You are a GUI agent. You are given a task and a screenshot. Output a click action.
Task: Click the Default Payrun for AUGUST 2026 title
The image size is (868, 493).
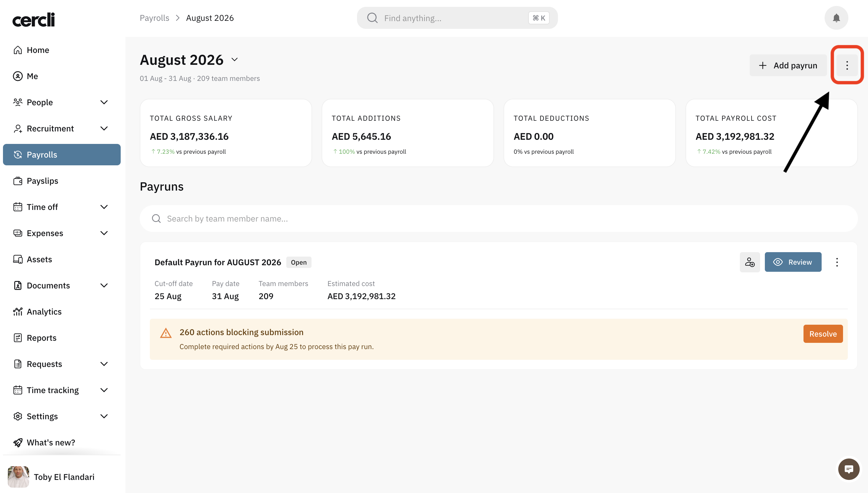(x=218, y=263)
